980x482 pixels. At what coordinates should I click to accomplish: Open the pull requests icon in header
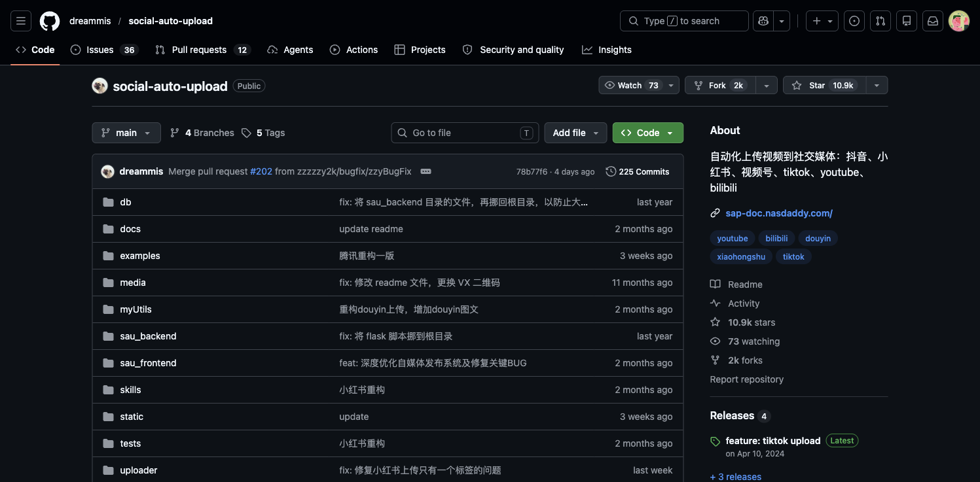[x=880, y=21]
